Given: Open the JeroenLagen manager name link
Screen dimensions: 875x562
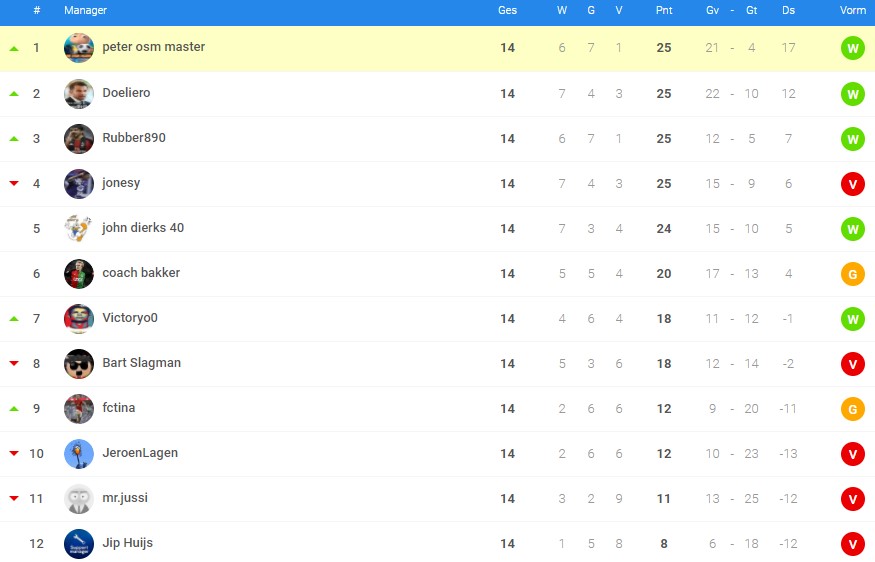Looking at the screenshot, I should [140, 453].
